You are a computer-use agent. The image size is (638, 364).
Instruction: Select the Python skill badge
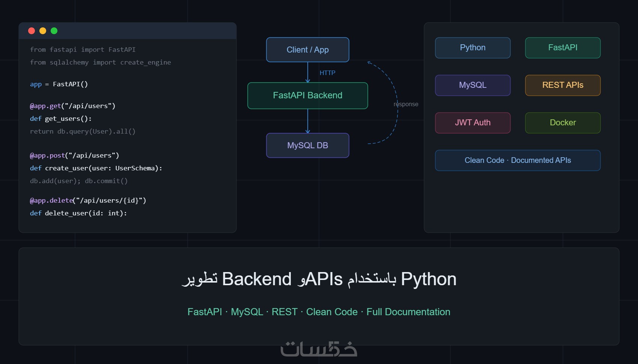(x=472, y=48)
